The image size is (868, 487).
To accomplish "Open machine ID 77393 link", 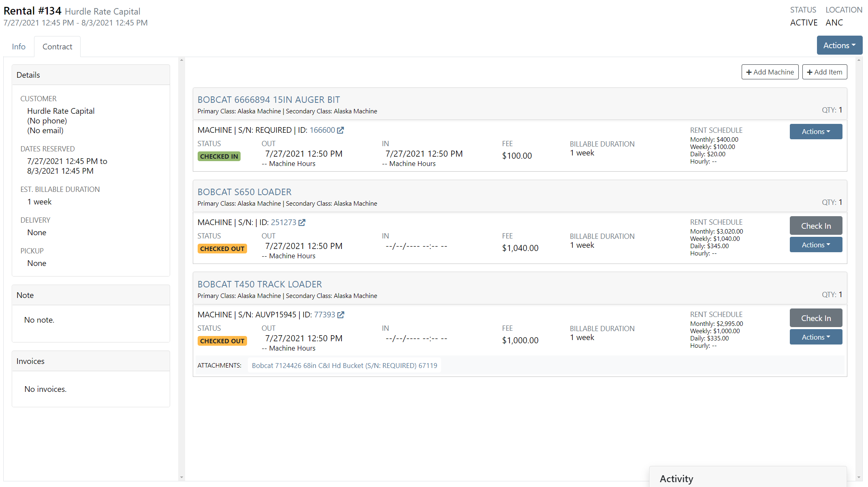I will click(x=324, y=315).
